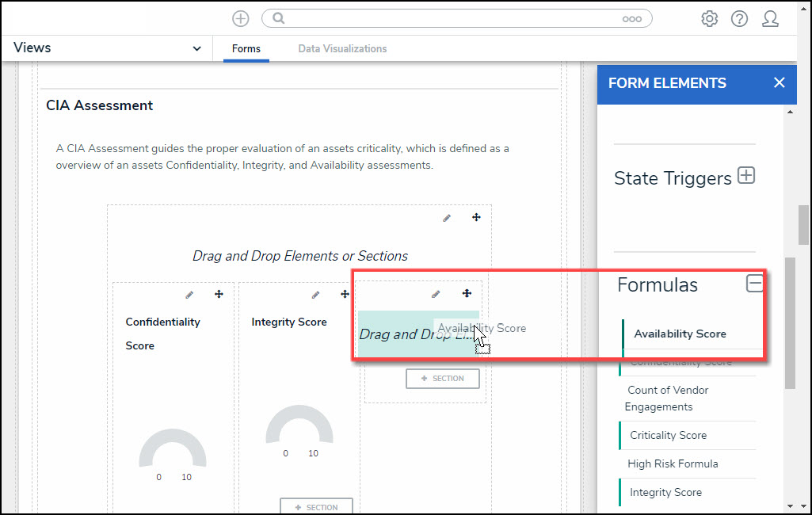Image resolution: width=812 pixels, height=515 pixels.
Task: Switch to the Data Visualizations tab
Action: click(x=342, y=49)
